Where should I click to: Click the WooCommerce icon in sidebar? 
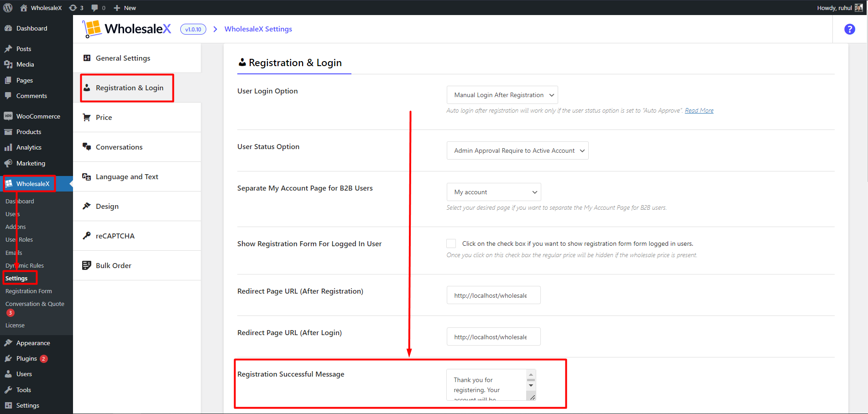(x=8, y=116)
